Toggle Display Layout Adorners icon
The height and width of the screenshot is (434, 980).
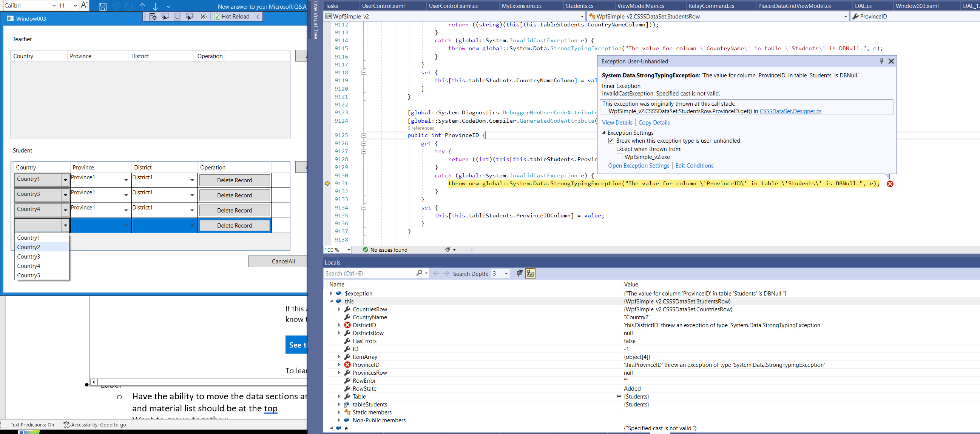tap(177, 17)
